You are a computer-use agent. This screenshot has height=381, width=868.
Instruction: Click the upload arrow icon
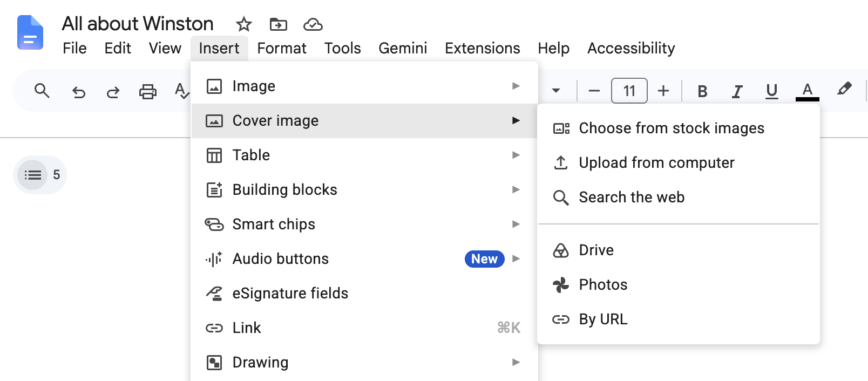tap(561, 162)
